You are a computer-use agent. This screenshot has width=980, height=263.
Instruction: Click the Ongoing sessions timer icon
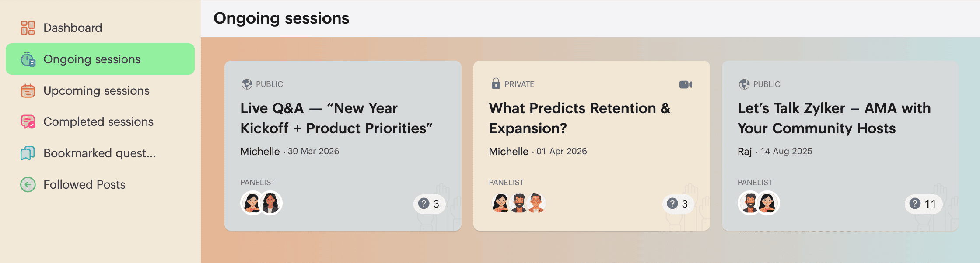(x=28, y=59)
